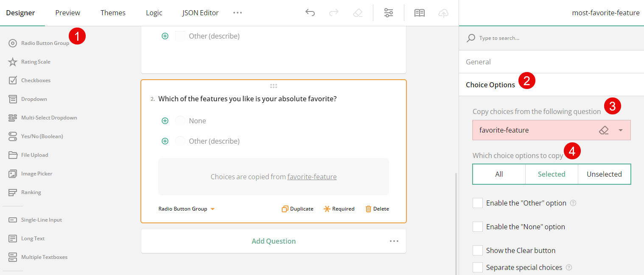This screenshot has width=644, height=275.
Task: Open the JSON Editor tab
Action: point(200,13)
